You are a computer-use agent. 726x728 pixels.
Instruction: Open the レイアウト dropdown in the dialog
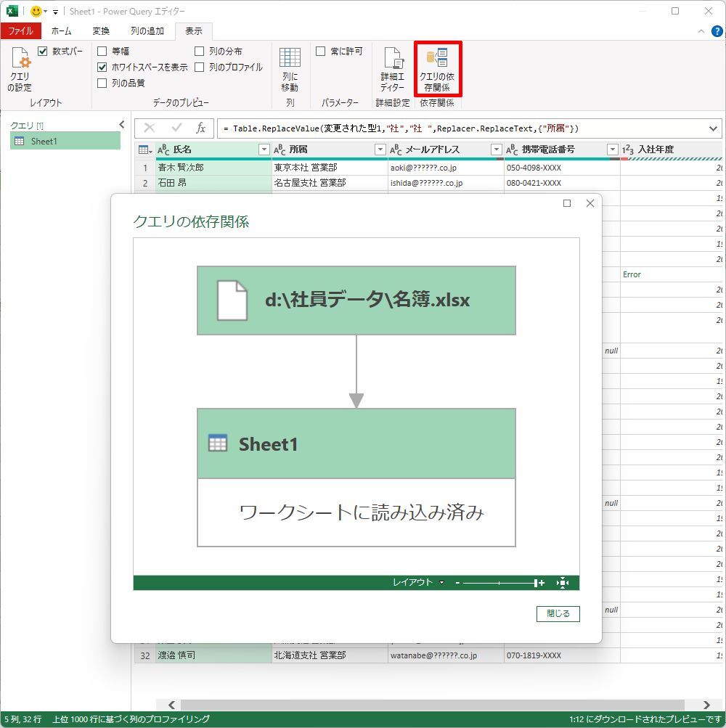pyautogui.click(x=418, y=583)
